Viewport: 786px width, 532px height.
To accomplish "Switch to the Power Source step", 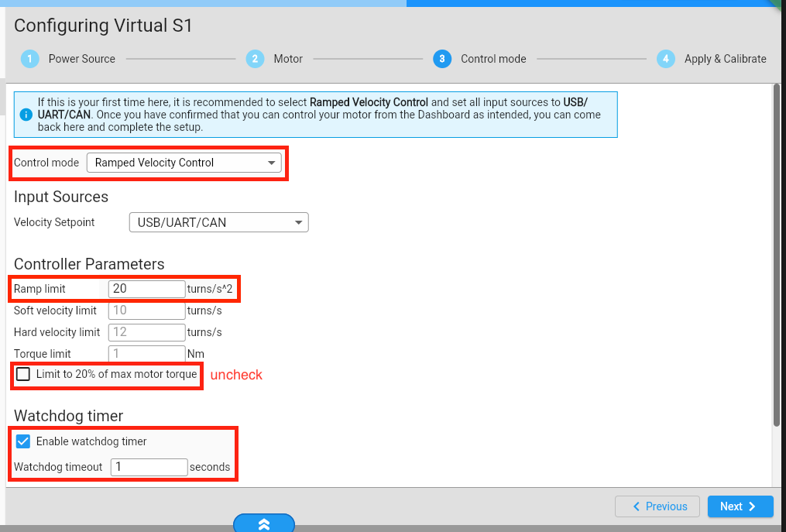I will (x=81, y=59).
